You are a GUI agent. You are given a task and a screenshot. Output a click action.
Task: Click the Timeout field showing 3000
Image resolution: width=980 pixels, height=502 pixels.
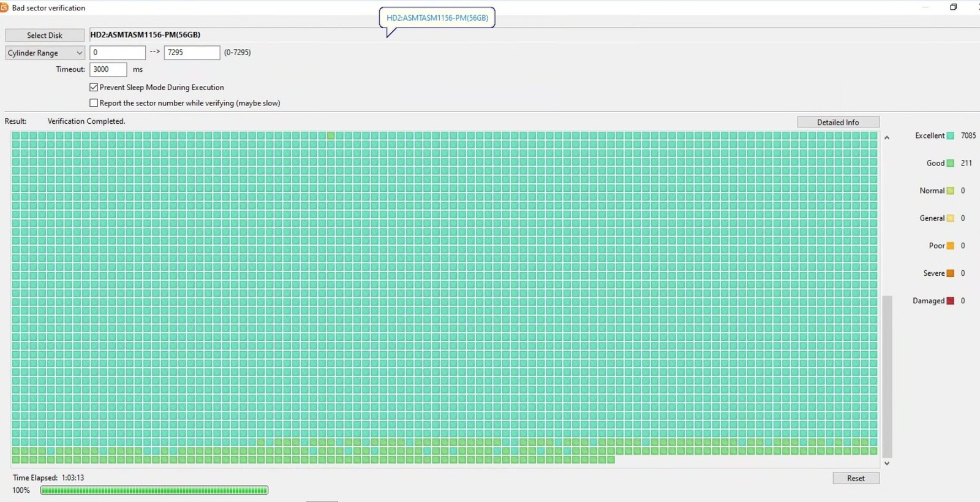pos(108,69)
